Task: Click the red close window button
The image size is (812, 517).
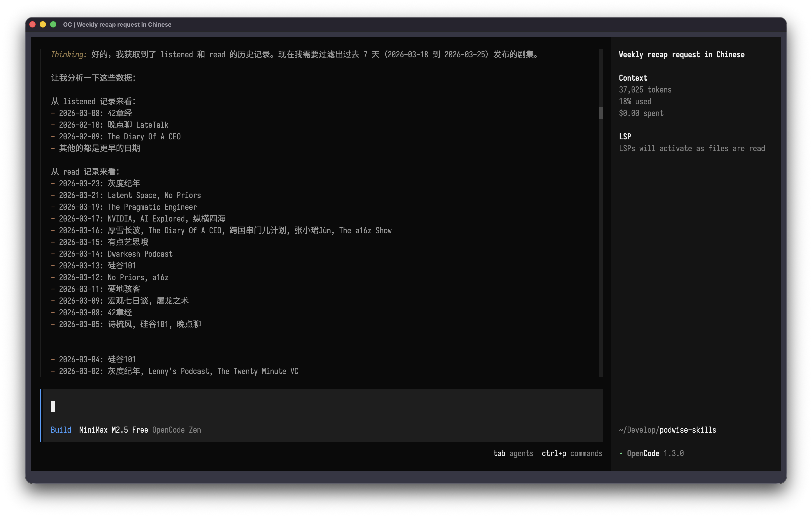Action: (x=33, y=24)
